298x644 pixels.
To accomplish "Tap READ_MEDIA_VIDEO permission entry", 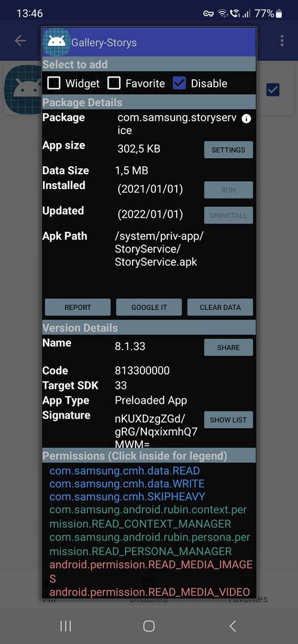I will pos(149,592).
